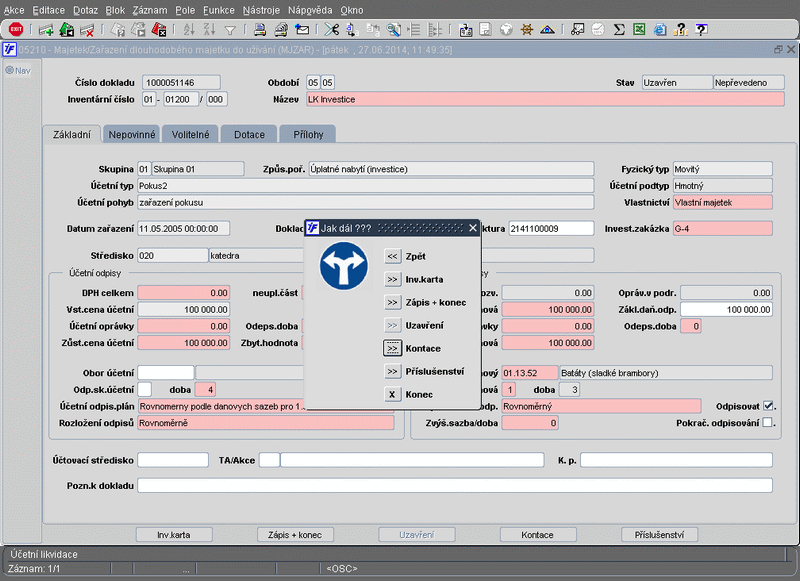Click the green Excel export icon
Screen dimensions: 800x581
pyautogui.click(x=640, y=30)
